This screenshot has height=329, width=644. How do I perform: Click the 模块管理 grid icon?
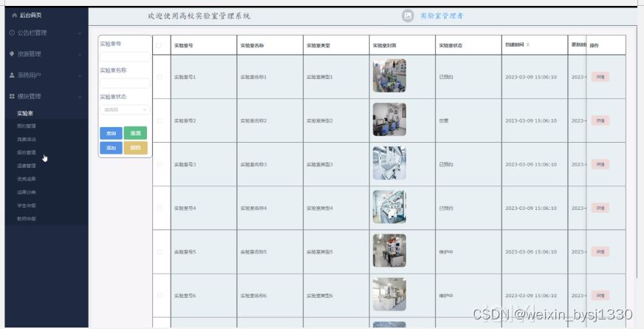coord(12,96)
